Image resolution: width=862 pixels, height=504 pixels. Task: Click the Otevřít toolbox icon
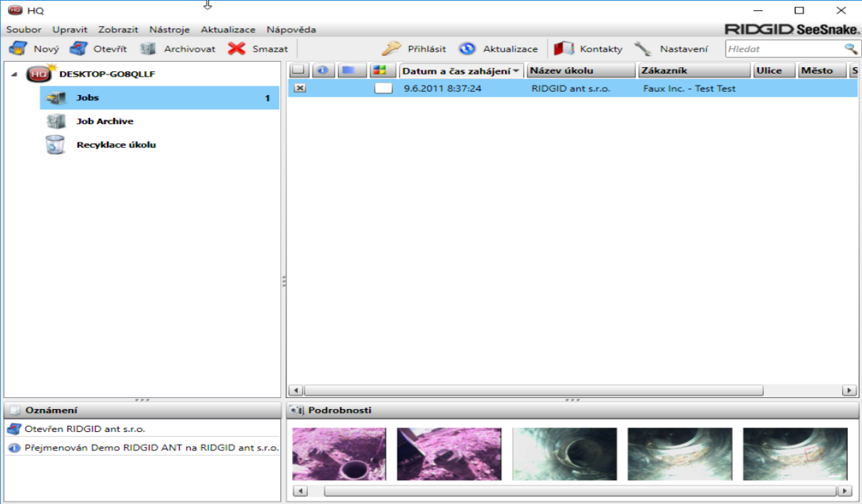78,49
